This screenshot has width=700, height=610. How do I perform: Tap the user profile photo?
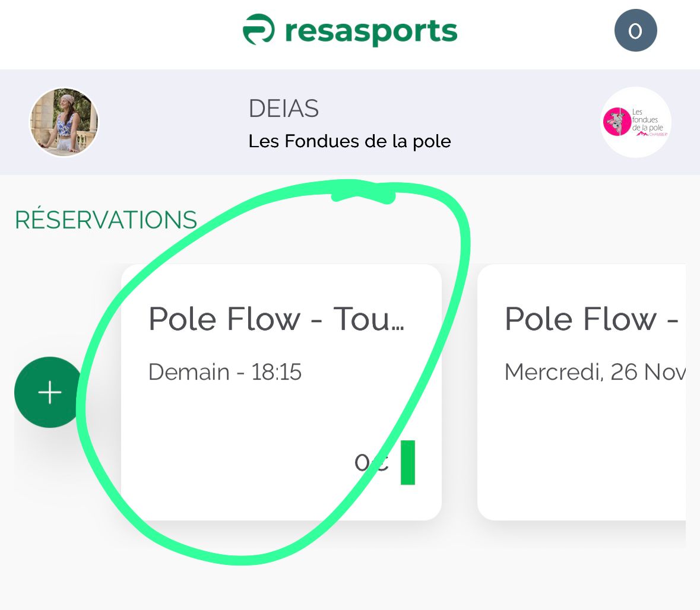click(64, 123)
